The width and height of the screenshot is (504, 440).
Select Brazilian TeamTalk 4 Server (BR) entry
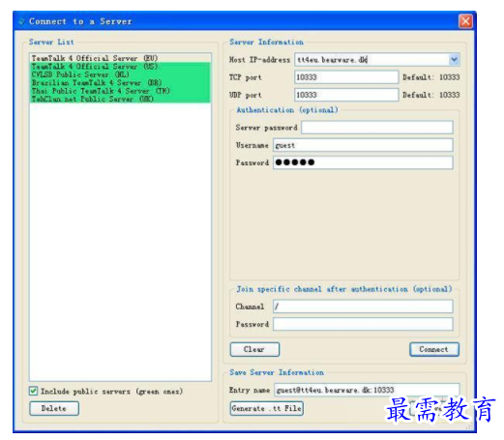coord(120,83)
